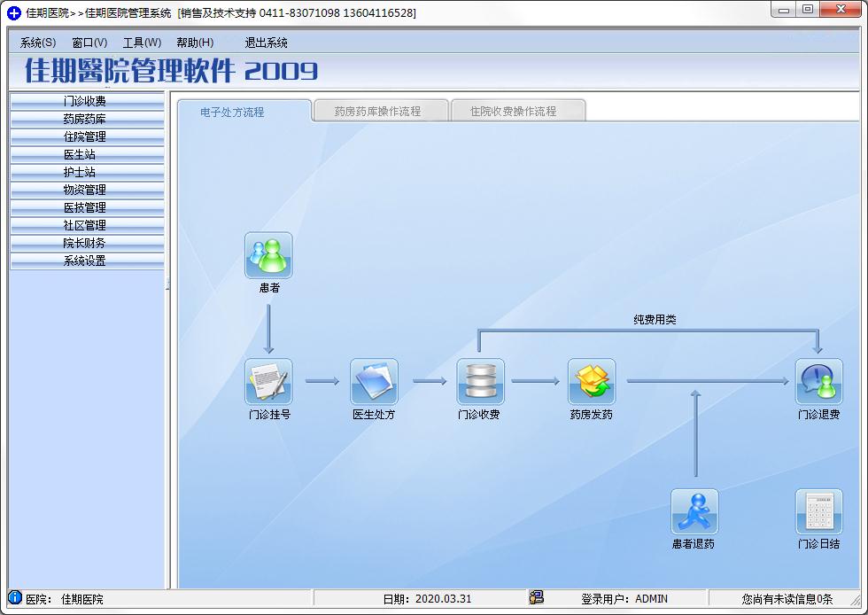Open the 系统设置 sidebar button
Viewport: 868px width, 615px height.
(87, 261)
